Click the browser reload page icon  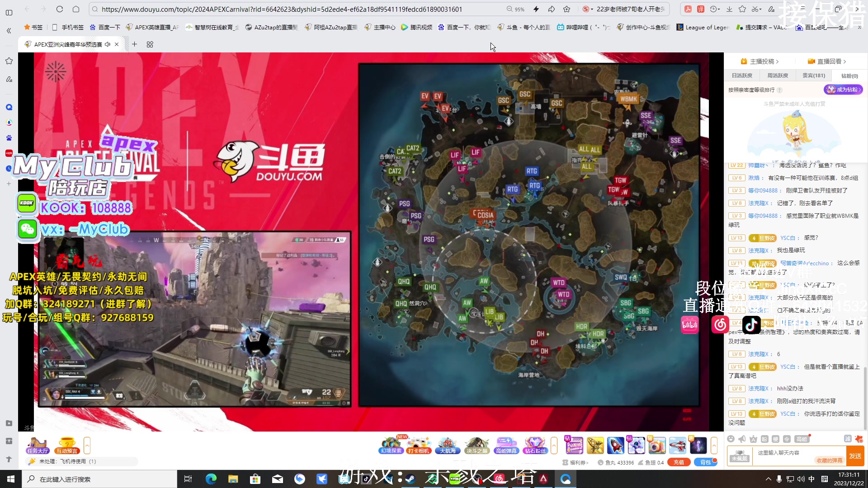click(60, 9)
